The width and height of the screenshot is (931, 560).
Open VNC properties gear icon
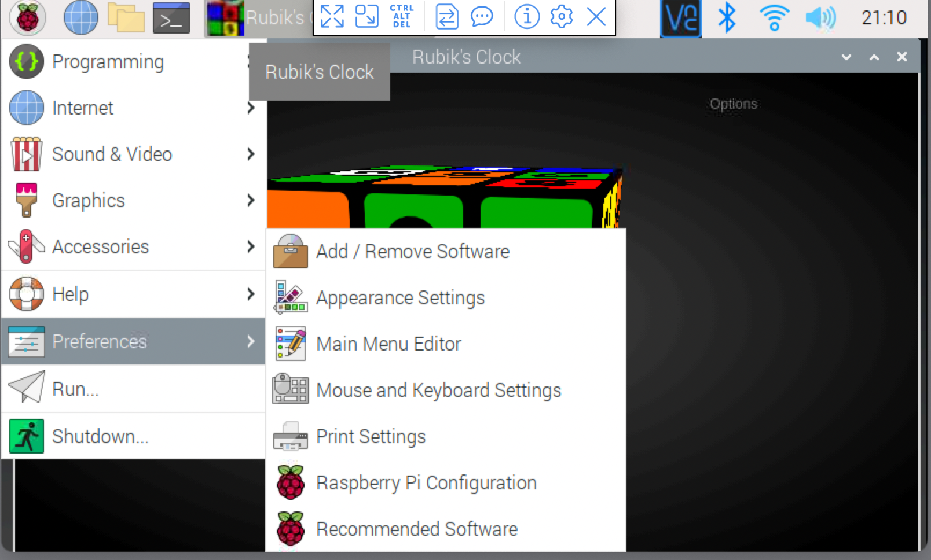562,17
